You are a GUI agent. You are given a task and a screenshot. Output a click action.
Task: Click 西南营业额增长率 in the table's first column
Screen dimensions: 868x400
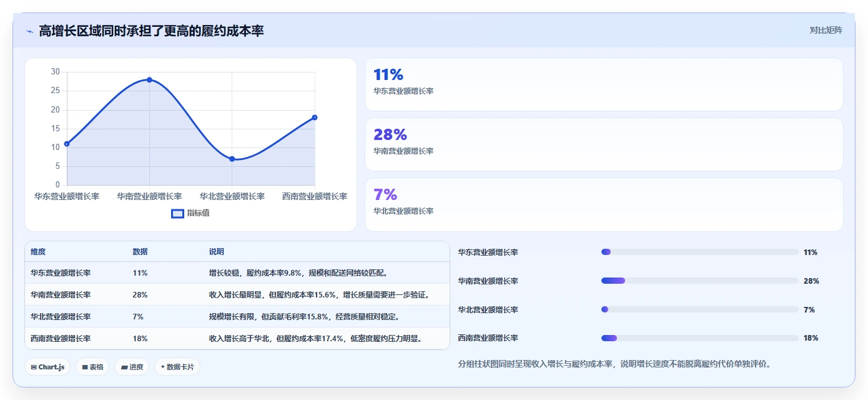tap(61, 339)
